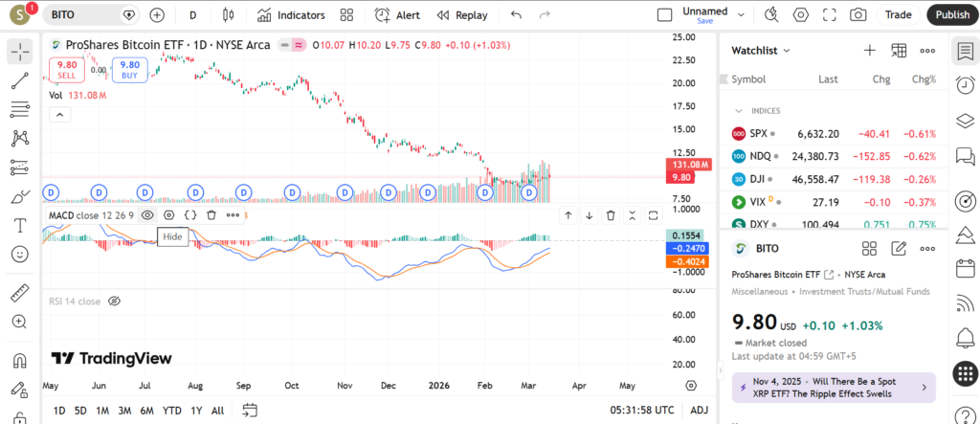Show the hidden RSI indicator
The image size is (980, 424).
point(114,301)
